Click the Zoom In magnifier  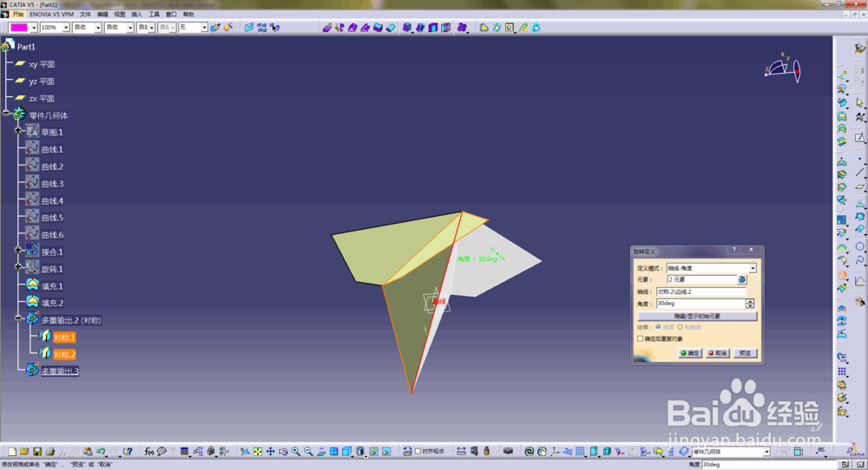click(x=296, y=452)
